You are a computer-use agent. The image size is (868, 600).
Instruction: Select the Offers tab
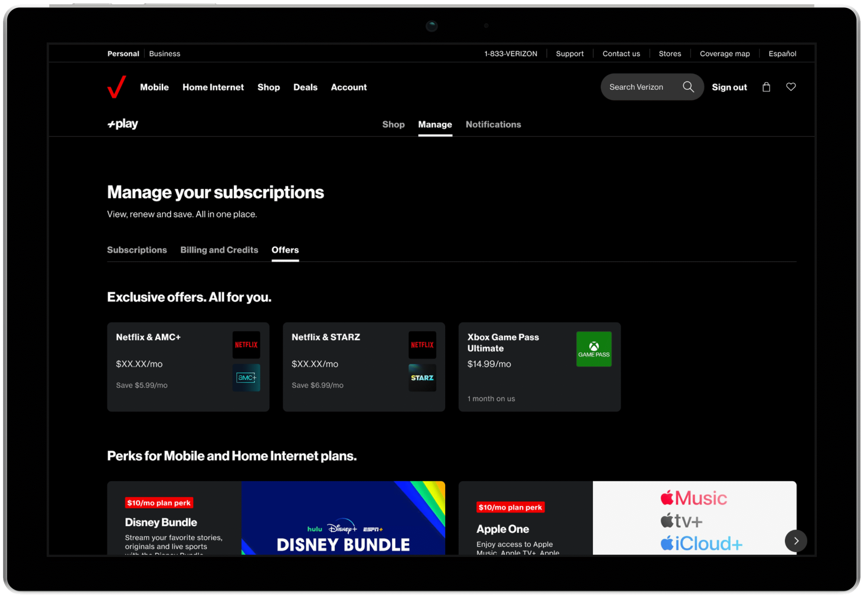pyautogui.click(x=285, y=250)
